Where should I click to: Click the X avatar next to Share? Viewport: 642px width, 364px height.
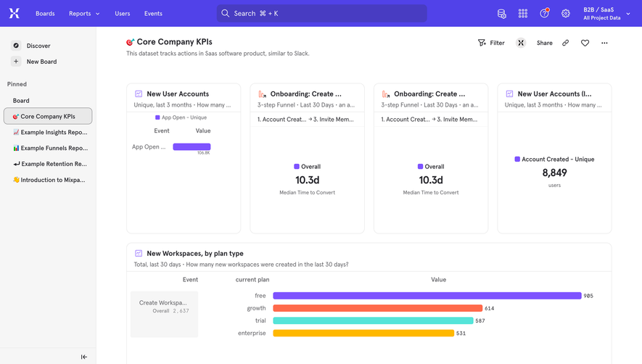(521, 43)
